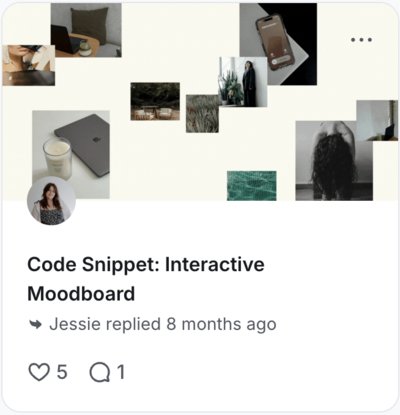Like the post with the heart icon
This screenshot has width=400, height=415.
39,372
